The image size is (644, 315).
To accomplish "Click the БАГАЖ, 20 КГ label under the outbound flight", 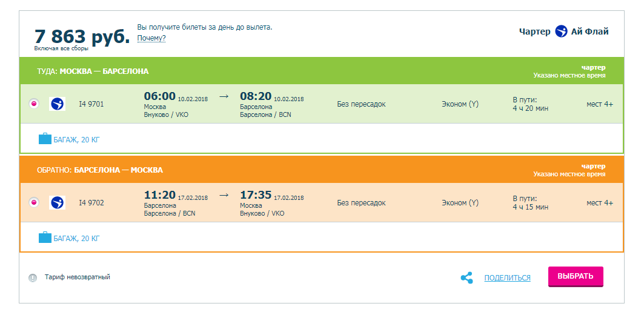I will click(76, 140).
